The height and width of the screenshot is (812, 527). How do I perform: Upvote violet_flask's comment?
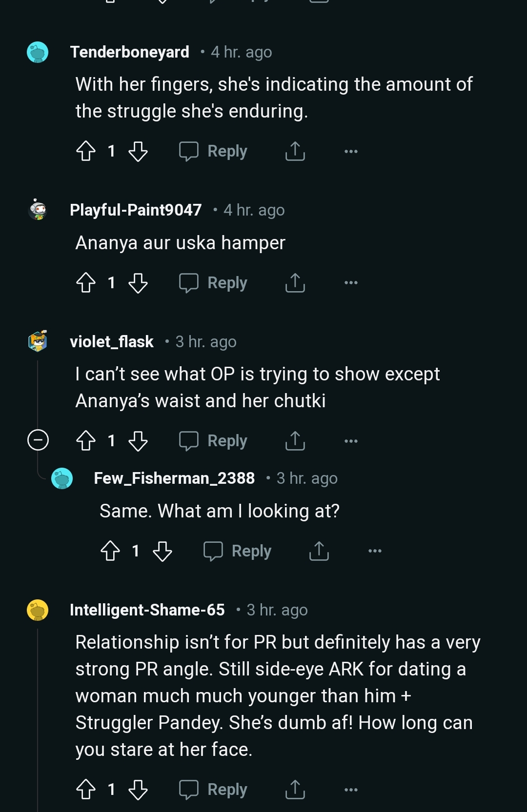tap(86, 441)
